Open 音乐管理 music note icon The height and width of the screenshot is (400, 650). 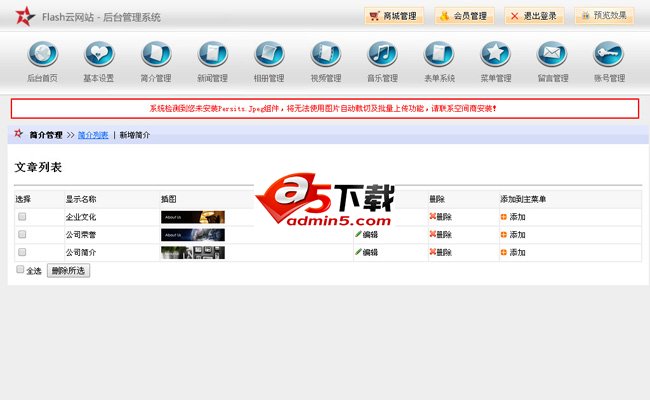pyautogui.click(x=382, y=54)
